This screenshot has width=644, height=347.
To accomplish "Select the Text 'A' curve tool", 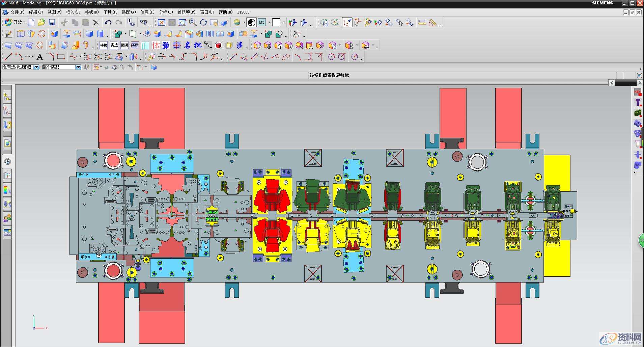I will [x=40, y=57].
